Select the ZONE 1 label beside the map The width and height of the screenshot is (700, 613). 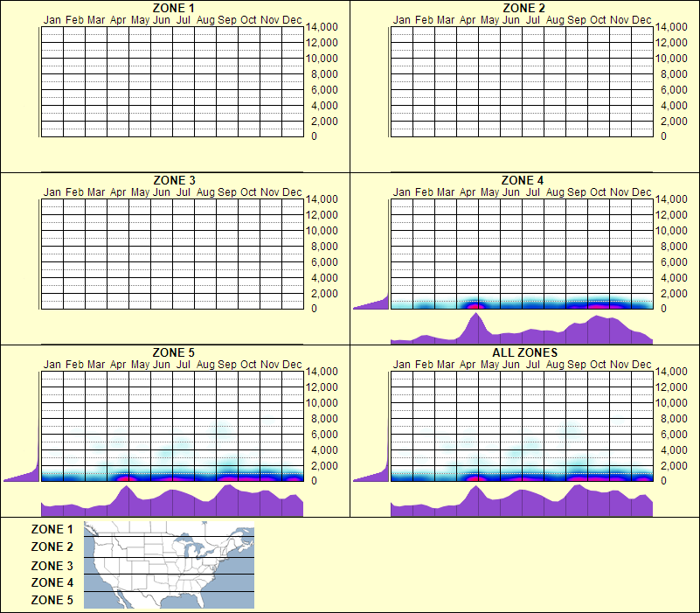pyautogui.click(x=52, y=529)
